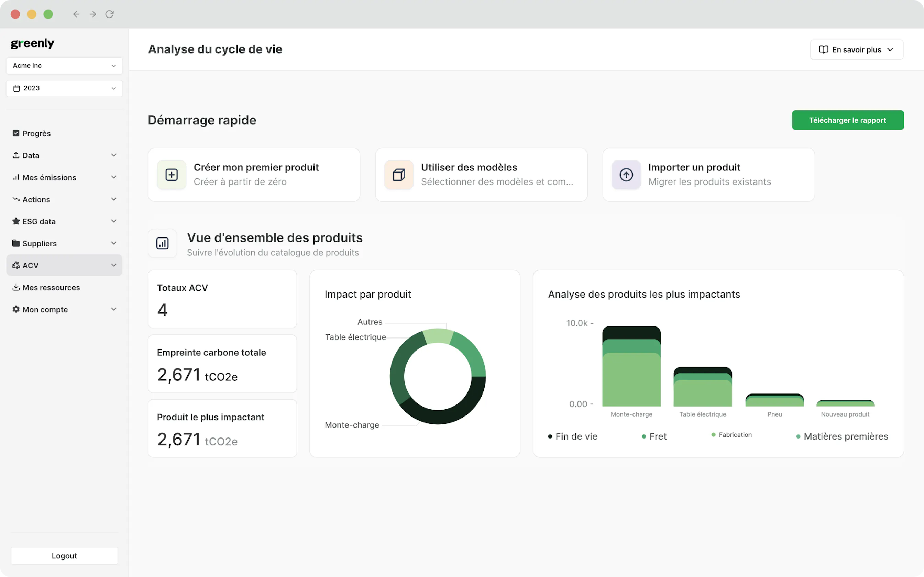
Task: Click the browser back arrow
Action: [x=76, y=14]
